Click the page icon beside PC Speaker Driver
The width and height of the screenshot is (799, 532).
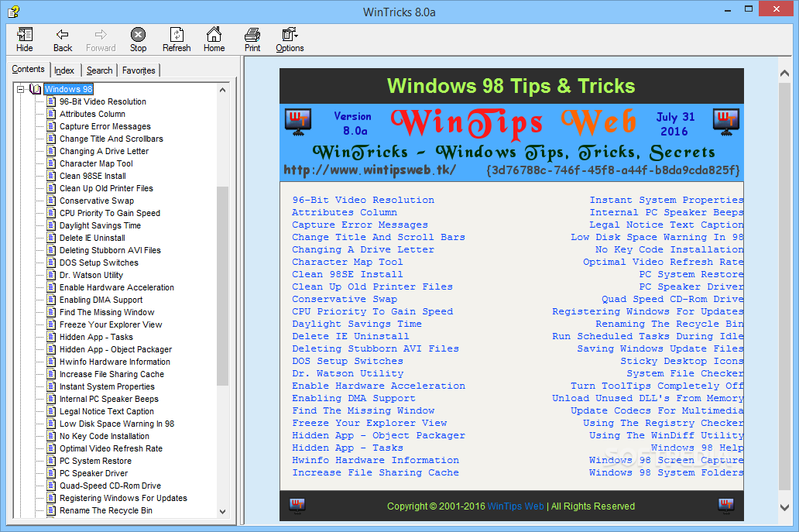click(51, 473)
